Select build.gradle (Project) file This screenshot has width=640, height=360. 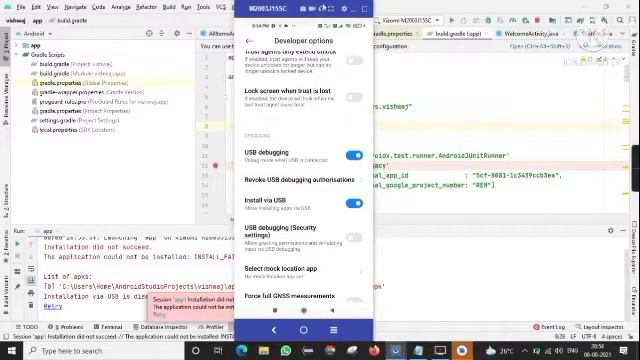click(x=72, y=64)
